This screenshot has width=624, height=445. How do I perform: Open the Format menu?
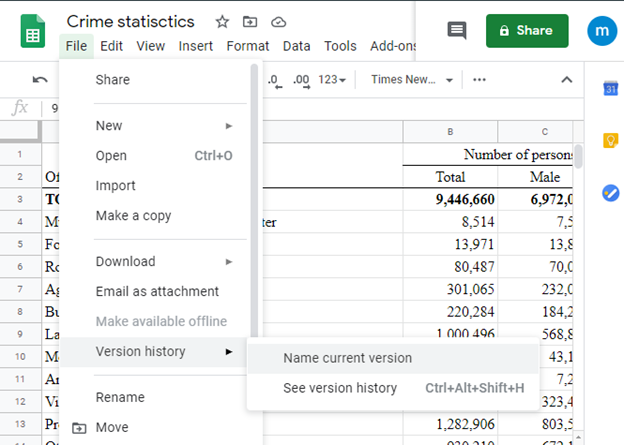click(248, 46)
